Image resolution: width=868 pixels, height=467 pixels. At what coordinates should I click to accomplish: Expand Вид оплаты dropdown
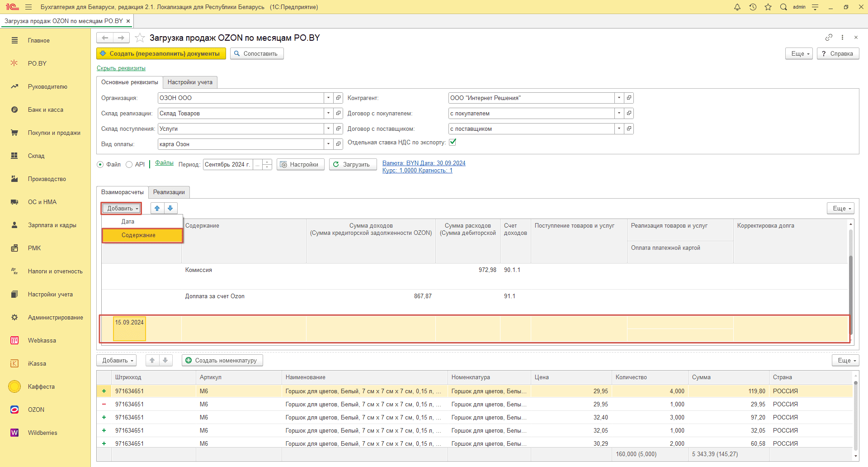(329, 144)
